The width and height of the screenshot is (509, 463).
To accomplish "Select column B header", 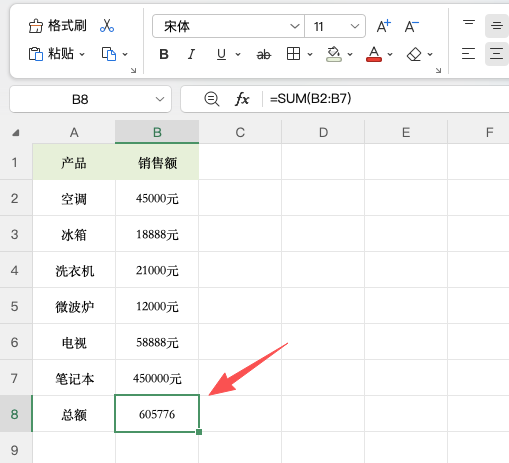I will click(x=157, y=132).
